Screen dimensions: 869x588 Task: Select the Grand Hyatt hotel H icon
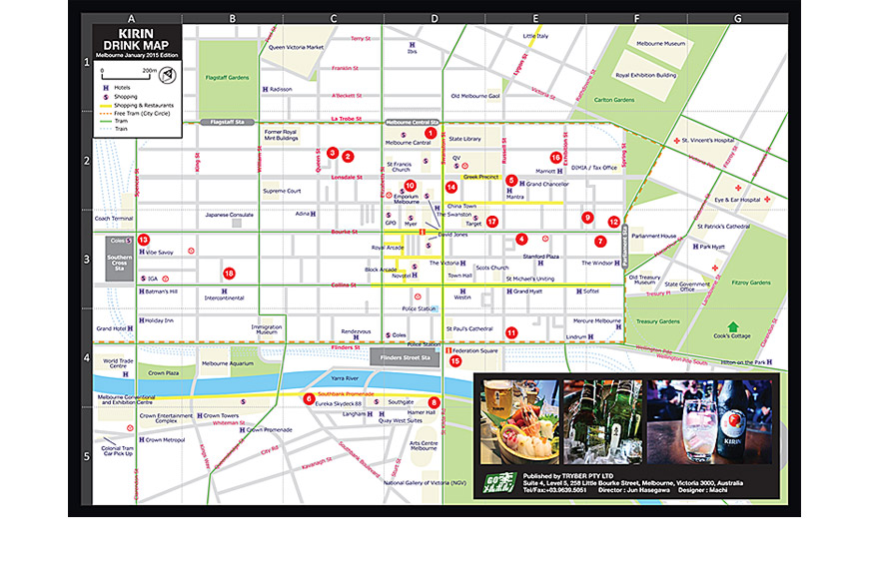[x=509, y=292]
